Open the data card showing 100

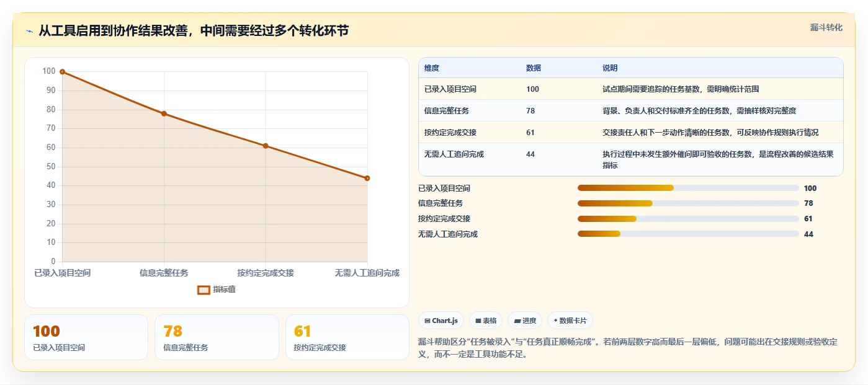click(x=86, y=337)
